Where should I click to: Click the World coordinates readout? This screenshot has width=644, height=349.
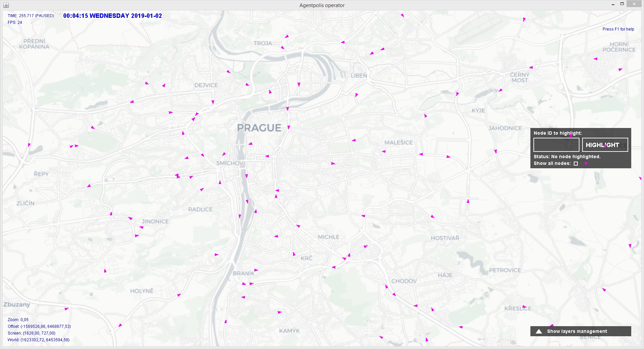coord(39,340)
